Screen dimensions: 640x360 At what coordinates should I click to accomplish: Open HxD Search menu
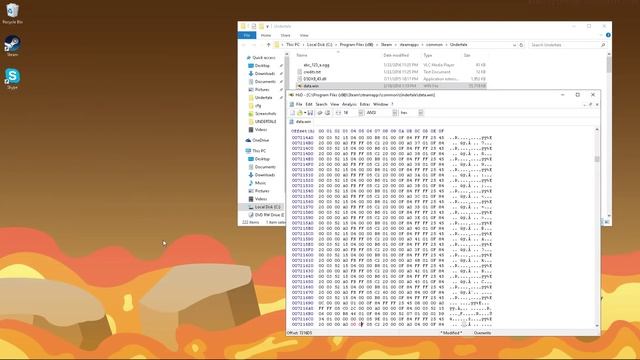321,104
